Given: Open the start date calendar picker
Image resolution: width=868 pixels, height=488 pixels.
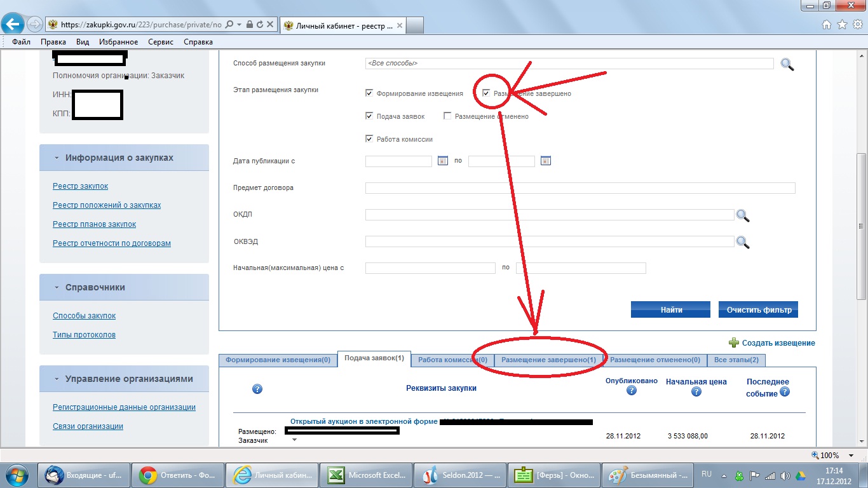Looking at the screenshot, I should point(443,161).
